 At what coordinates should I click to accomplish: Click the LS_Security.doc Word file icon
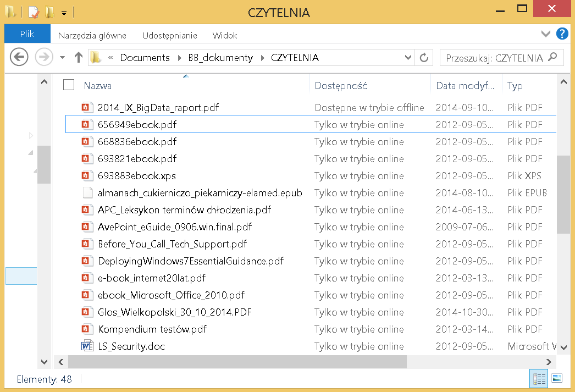click(86, 346)
